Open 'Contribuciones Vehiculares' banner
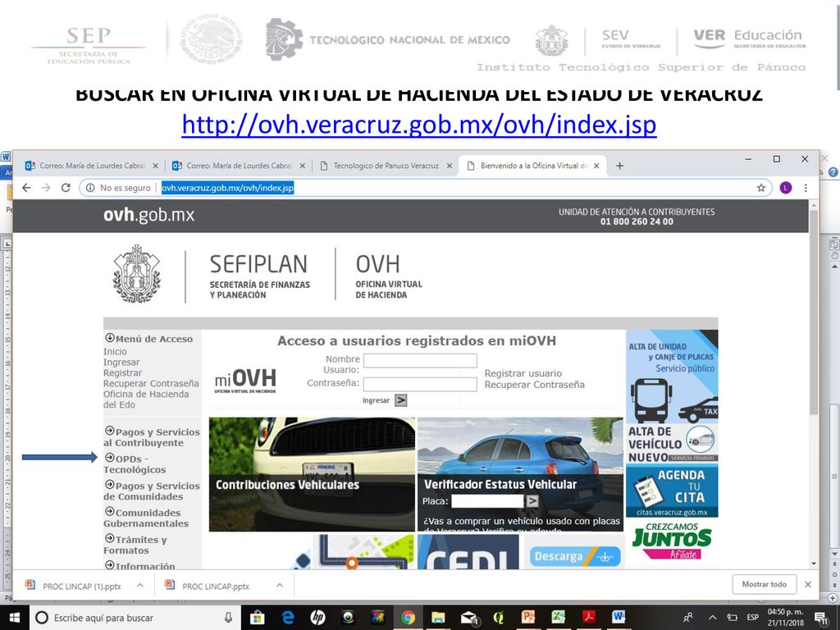The image size is (840, 630). click(x=312, y=474)
